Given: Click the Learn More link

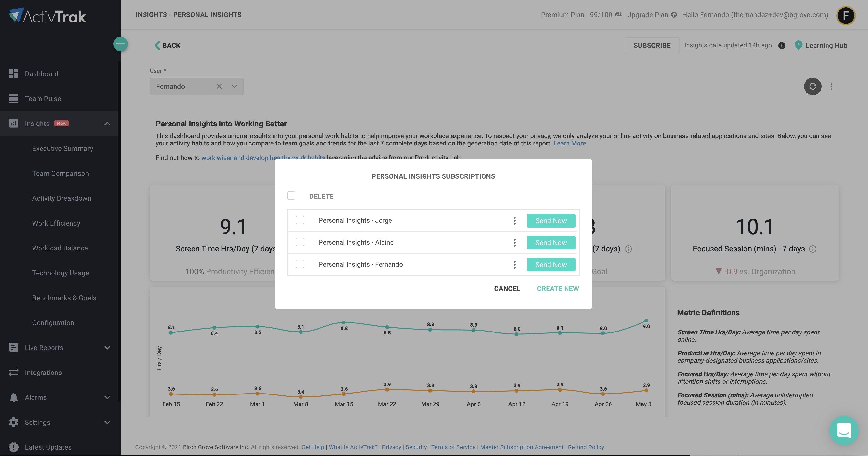Looking at the screenshot, I should pos(569,143).
